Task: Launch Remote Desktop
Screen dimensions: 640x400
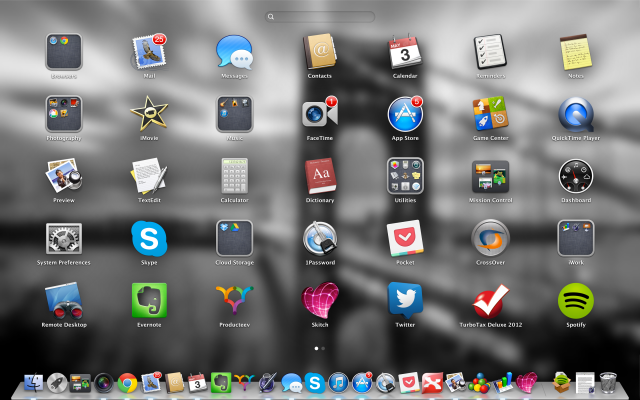Action: [64, 300]
